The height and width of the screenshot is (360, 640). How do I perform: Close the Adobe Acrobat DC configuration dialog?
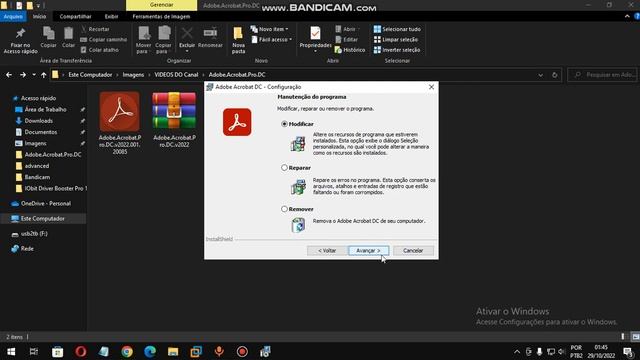click(x=431, y=87)
